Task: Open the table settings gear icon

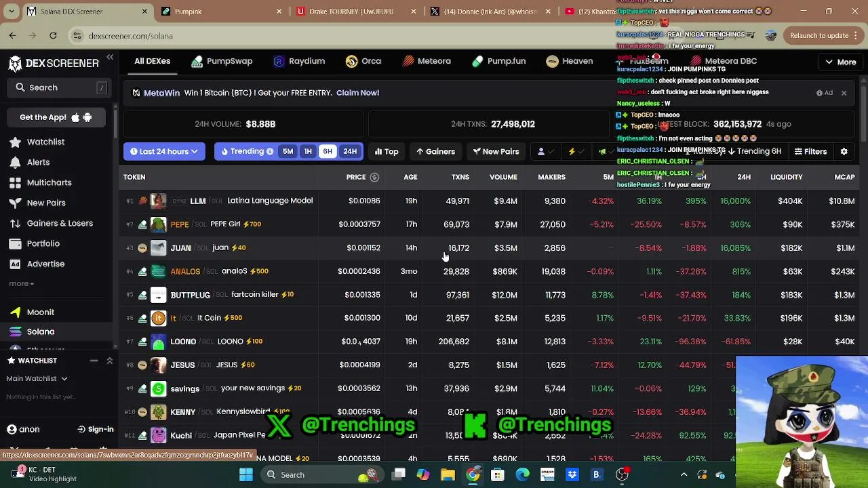Action: point(844,152)
